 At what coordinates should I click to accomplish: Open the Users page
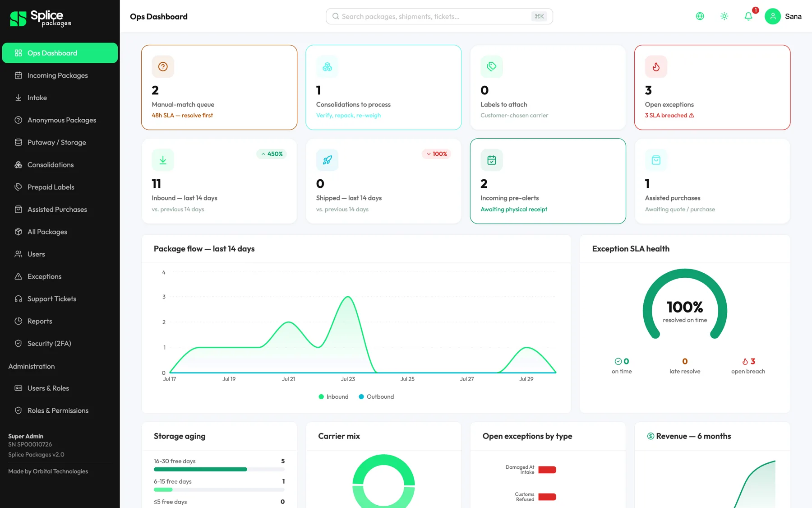click(60, 254)
